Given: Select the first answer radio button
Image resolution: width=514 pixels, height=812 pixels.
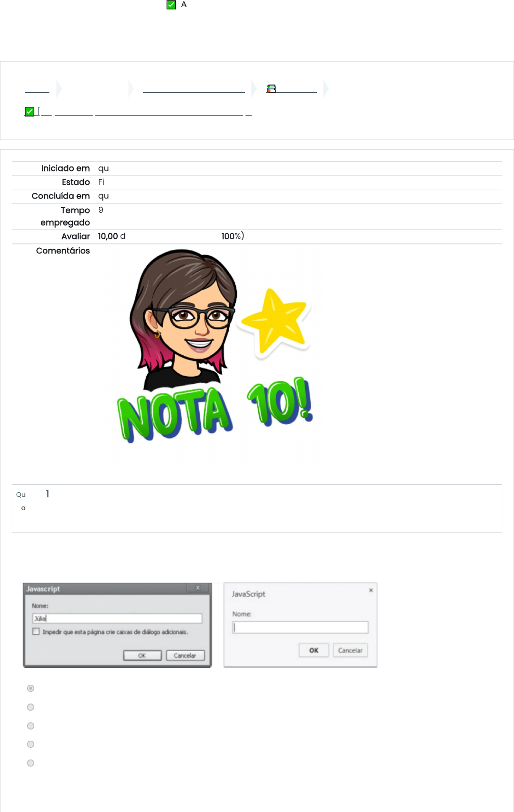Looking at the screenshot, I should point(31,688).
